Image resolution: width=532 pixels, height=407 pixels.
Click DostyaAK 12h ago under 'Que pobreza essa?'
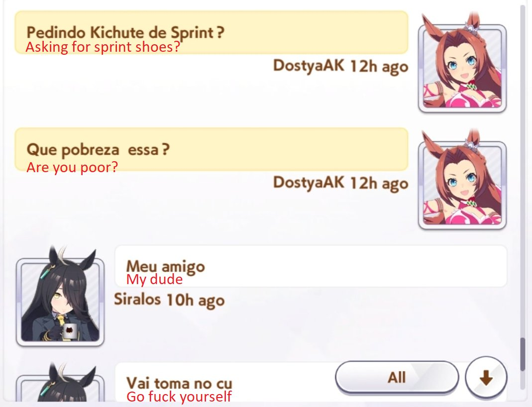pos(340,183)
